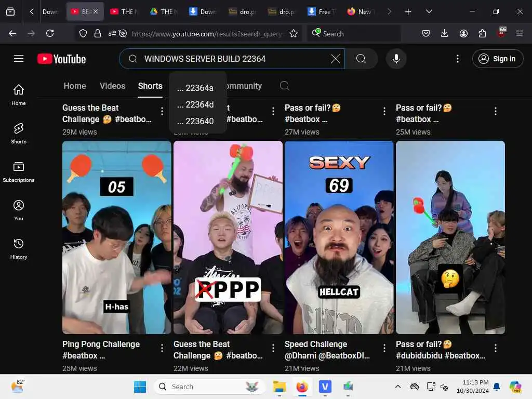The width and height of the screenshot is (532, 399).
Task: Reload the page in Firefox
Action: [x=50, y=33]
